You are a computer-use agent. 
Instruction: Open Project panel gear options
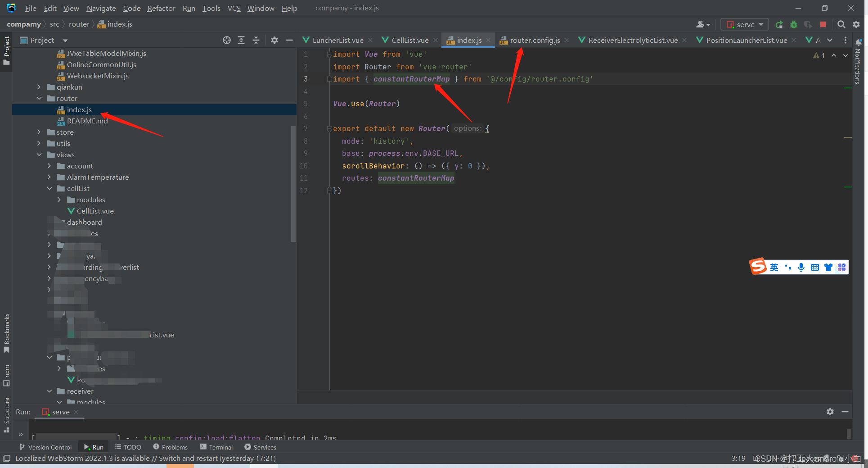(274, 40)
